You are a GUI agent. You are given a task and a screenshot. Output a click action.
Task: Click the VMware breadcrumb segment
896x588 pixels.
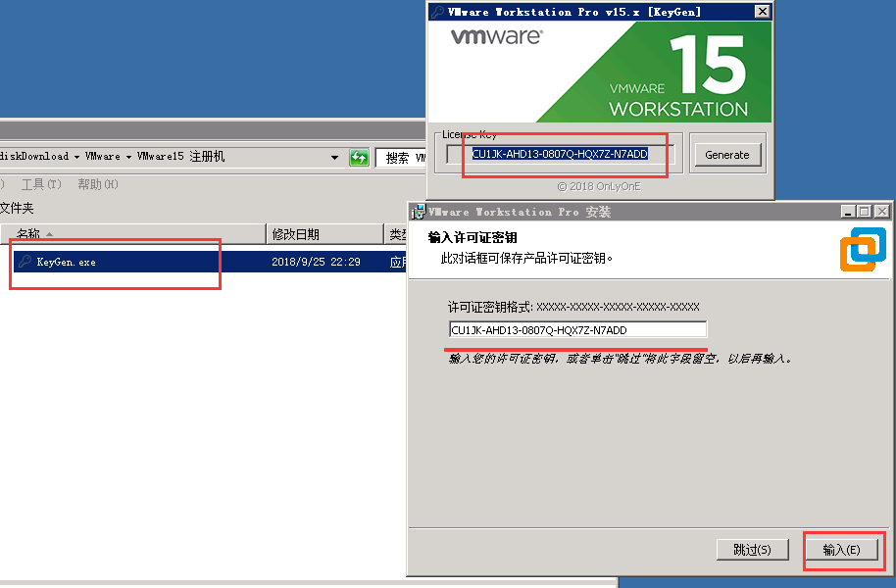pyautogui.click(x=103, y=156)
